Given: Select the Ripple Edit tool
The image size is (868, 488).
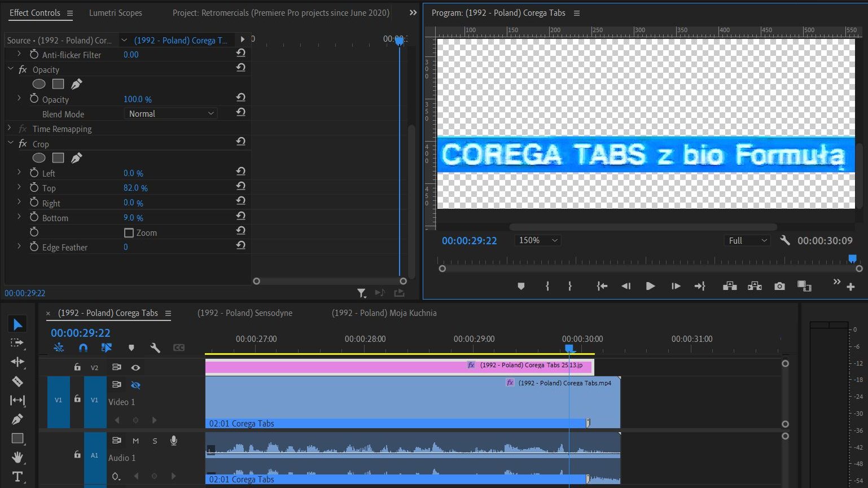Looking at the screenshot, I should [17, 362].
